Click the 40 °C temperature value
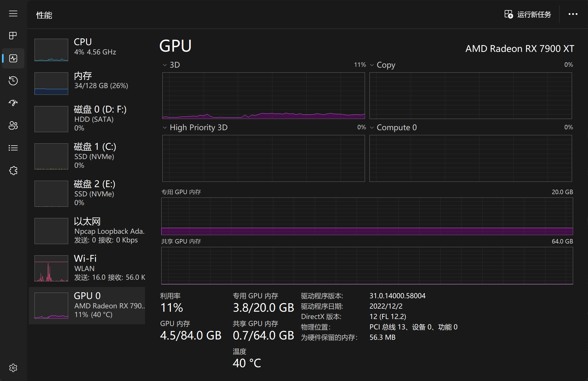Screen dimensions: 588x381 (x=247, y=363)
